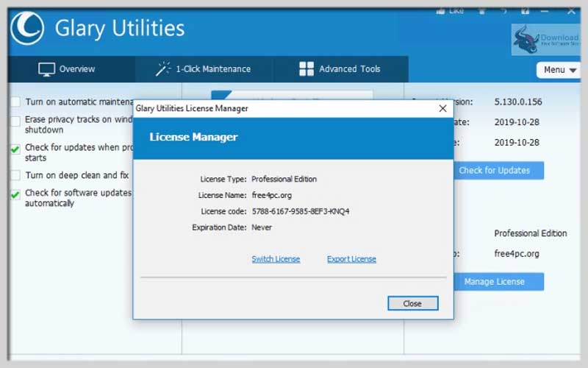Enable turn on deep clean and fix checkbox
The height and width of the screenshot is (368, 588).
[15, 175]
